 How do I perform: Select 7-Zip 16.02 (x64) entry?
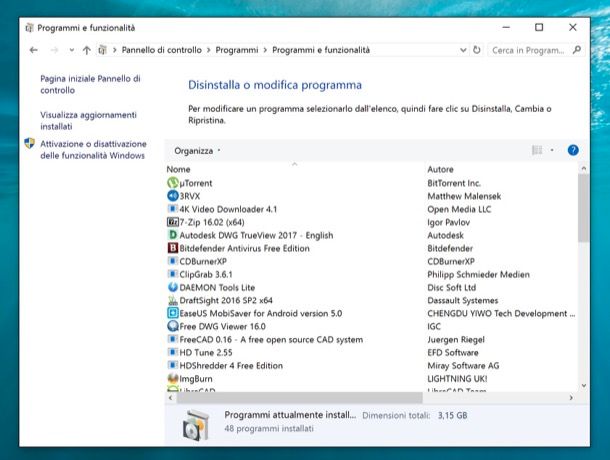click(x=212, y=222)
